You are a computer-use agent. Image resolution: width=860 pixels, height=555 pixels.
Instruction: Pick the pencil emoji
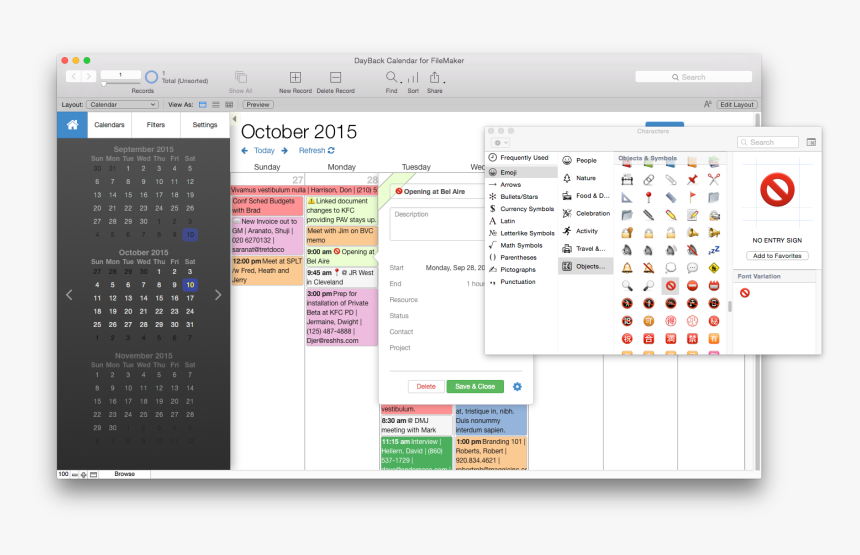pyautogui.click(x=671, y=215)
